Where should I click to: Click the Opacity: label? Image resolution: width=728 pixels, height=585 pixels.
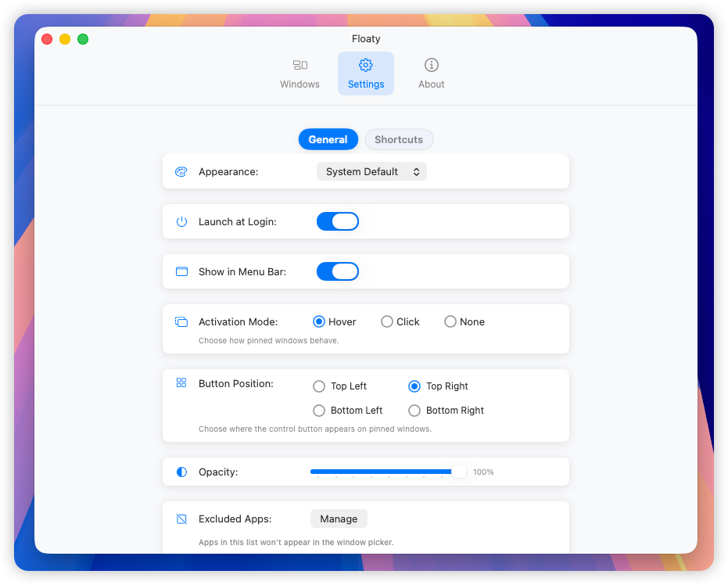click(x=218, y=472)
